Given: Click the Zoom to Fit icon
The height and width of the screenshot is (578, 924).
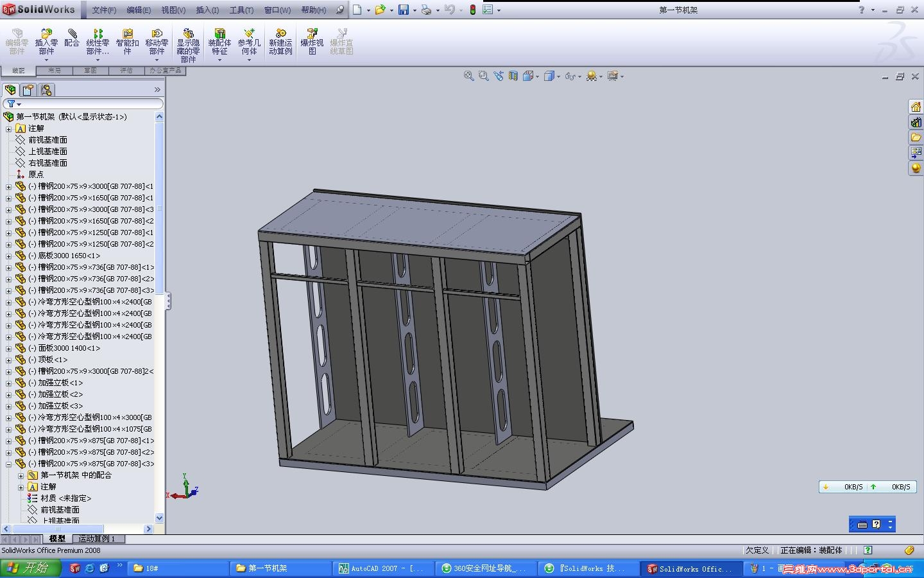Looking at the screenshot, I should 469,76.
